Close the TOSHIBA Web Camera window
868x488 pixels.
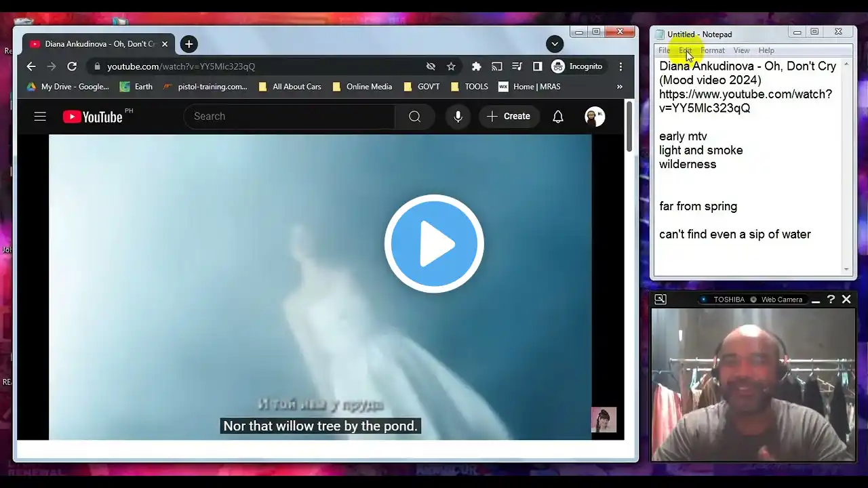[x=846, y=299]
